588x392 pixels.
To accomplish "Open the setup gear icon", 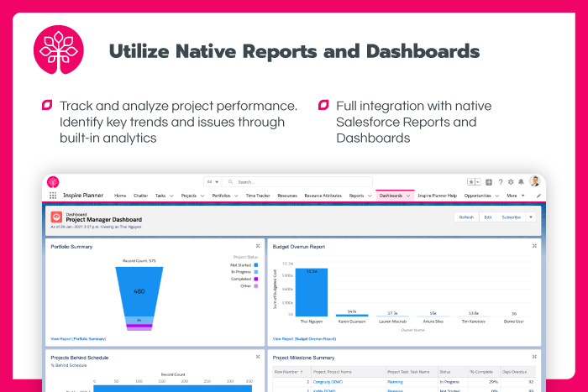I will [x=511, y=182].
